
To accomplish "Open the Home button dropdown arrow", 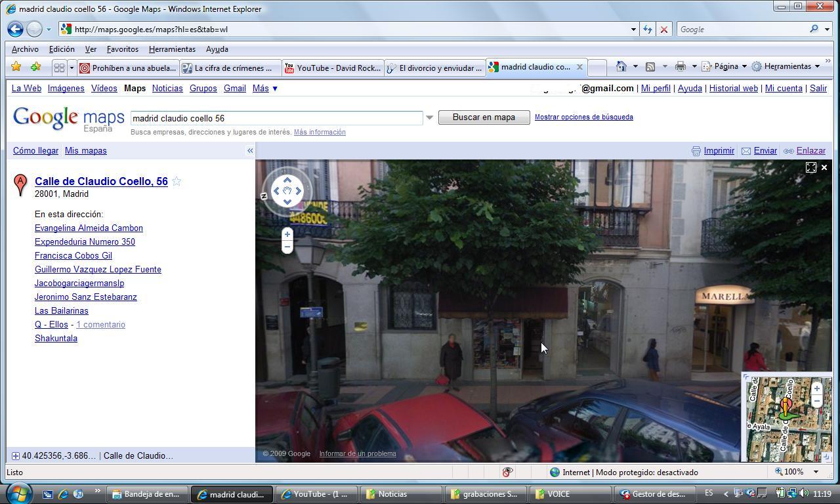I will click(635, 66).
